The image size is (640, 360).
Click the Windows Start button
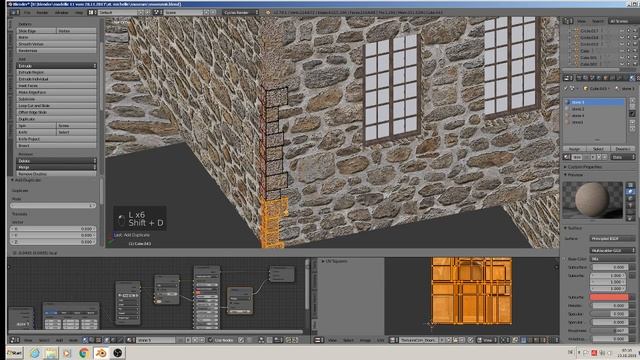[15, 353]
